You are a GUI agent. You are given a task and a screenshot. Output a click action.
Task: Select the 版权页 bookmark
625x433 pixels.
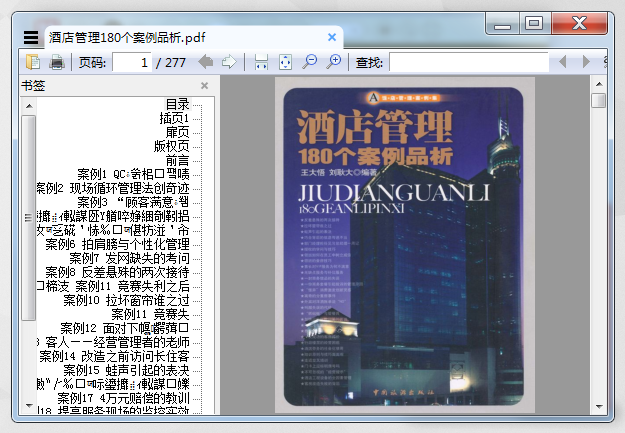171,146
